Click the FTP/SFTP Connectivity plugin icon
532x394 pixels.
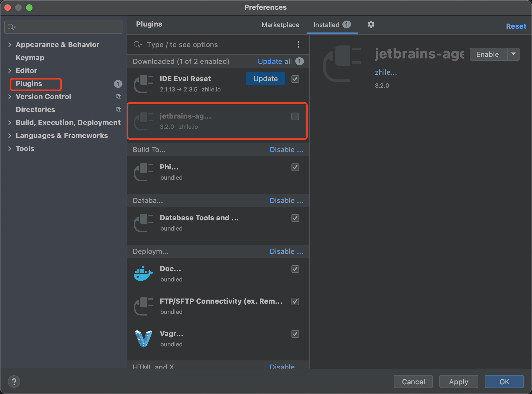144,306
